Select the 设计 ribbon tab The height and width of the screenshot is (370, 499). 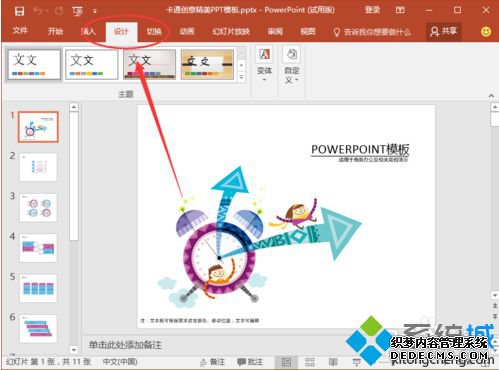121,32
